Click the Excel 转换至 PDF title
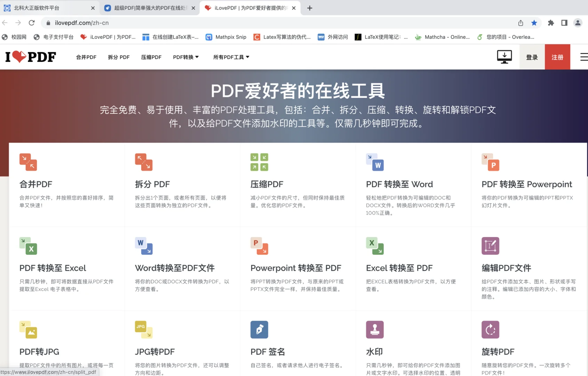Image resolution: width=588 pixels, height=376 pixels. pyautogui.click(x=399, y=268)
